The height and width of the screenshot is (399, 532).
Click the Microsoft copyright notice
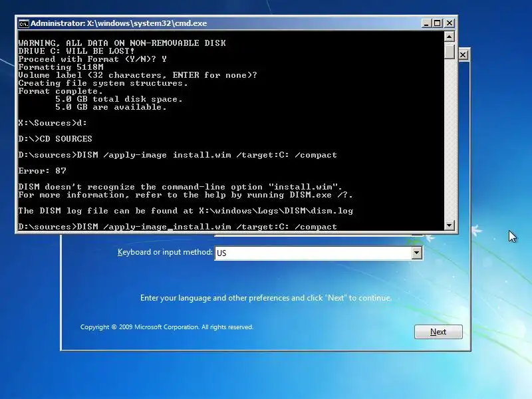(x=167, y=327)
